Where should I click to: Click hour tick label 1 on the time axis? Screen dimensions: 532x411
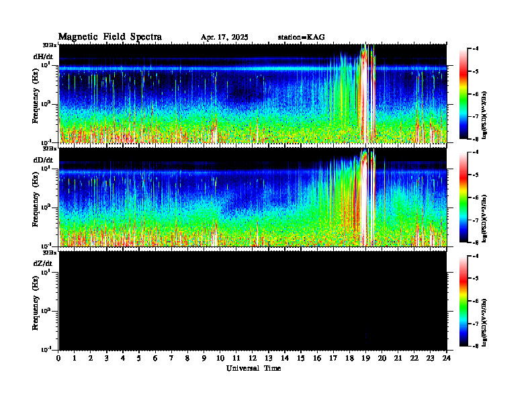coord(75,358)
